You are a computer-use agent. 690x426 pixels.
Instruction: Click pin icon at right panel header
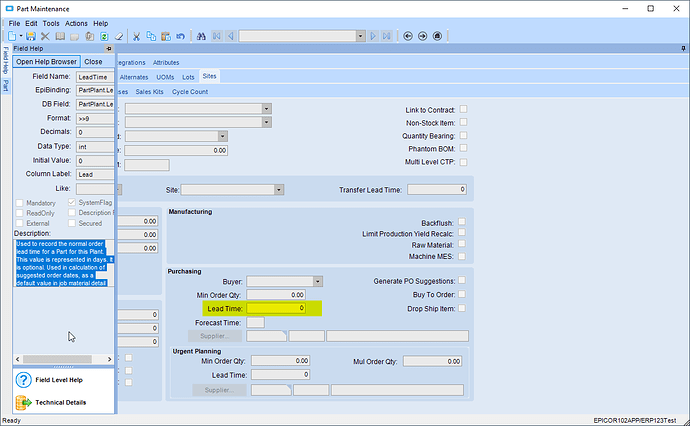click(x=683, y=48)
